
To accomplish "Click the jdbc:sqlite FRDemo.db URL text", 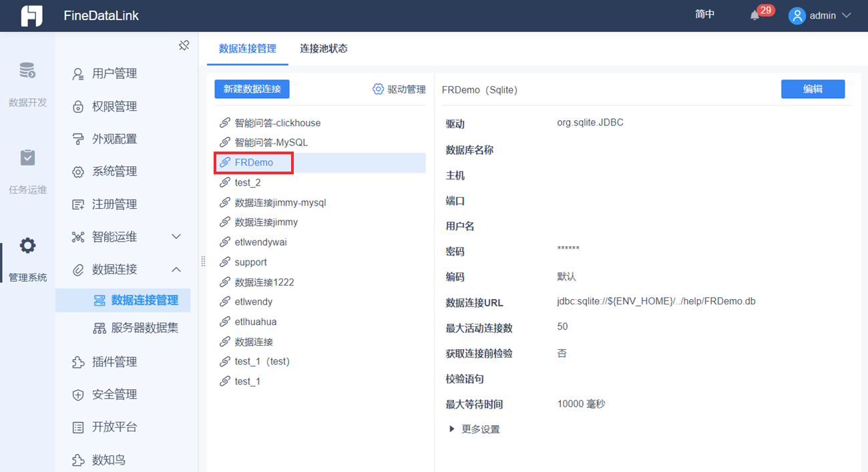I will pyautogui.click(x=656, y=301).
